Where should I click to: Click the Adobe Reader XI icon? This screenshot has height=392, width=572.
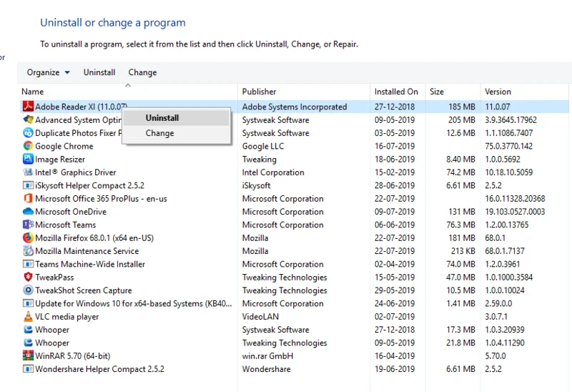[x=28, y=107]
